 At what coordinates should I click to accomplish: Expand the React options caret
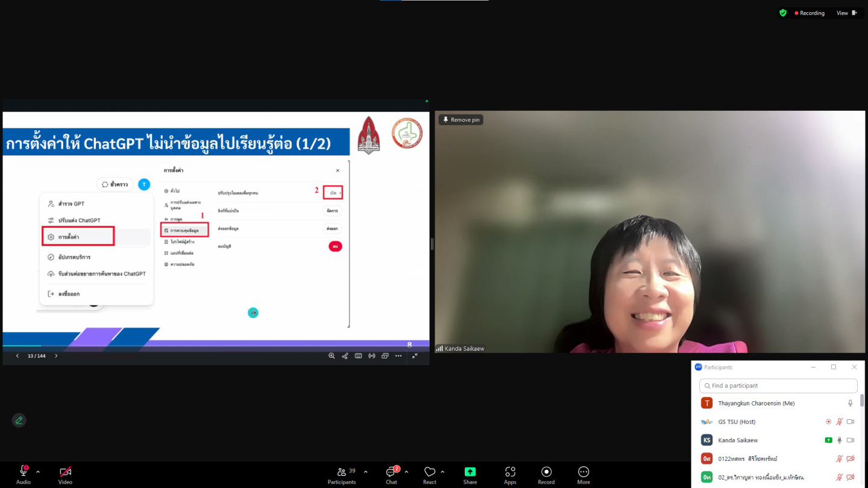pyautogui.click(x=442, y=472)
